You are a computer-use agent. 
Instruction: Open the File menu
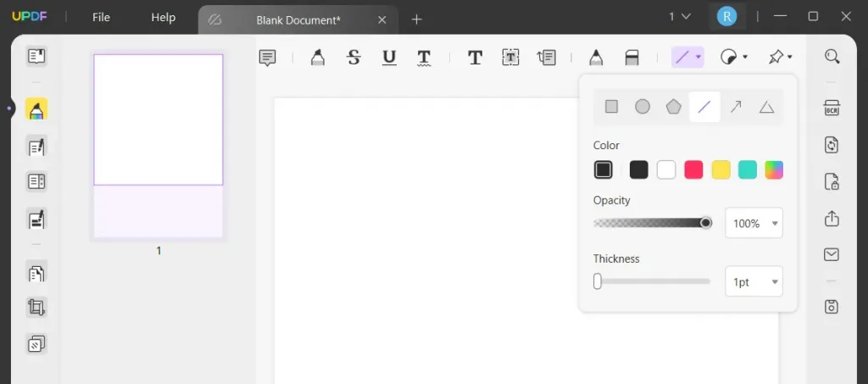tap(102, 18)
